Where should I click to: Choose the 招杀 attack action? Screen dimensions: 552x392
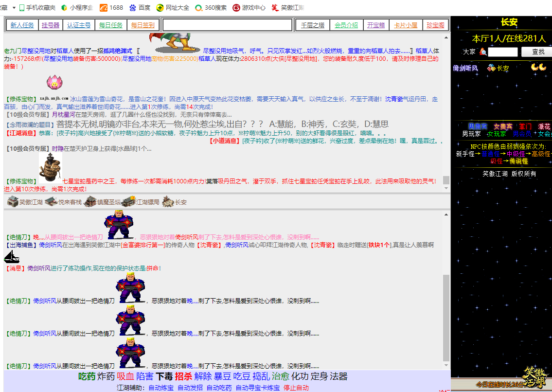[x=183, y=376]
